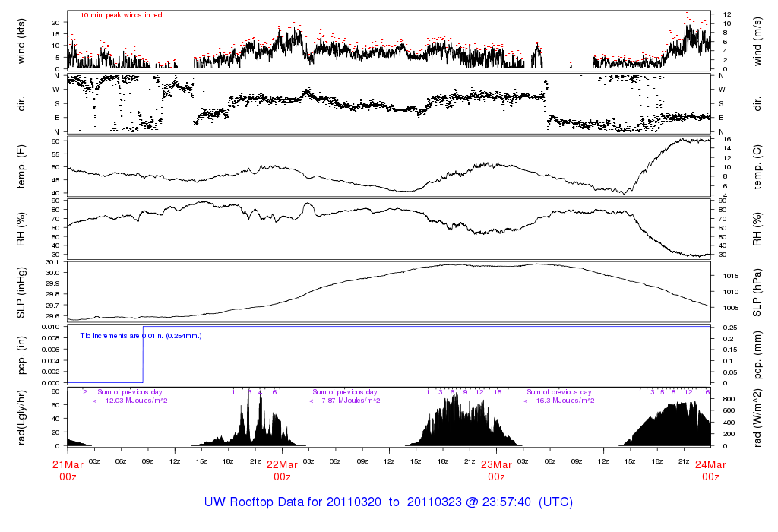The image size is (778, 532).
Task: Click the '21Mar' date label
Action: 68,465
